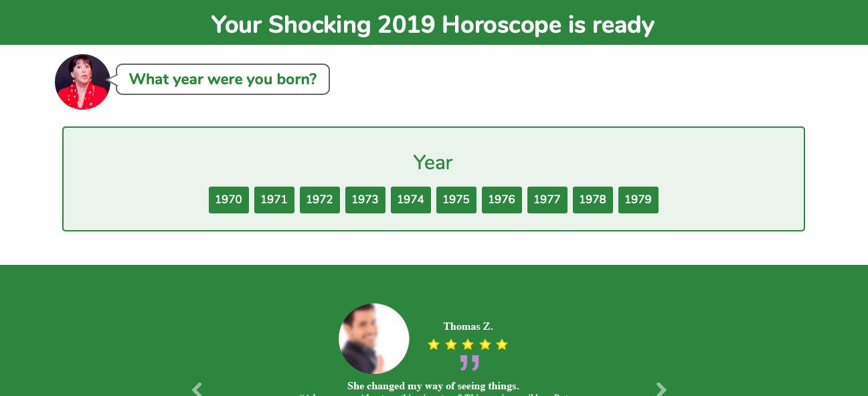Select birth year 1971
This screenshot has width=868, height=396.
pyautogui.click(x=274, y=200)
